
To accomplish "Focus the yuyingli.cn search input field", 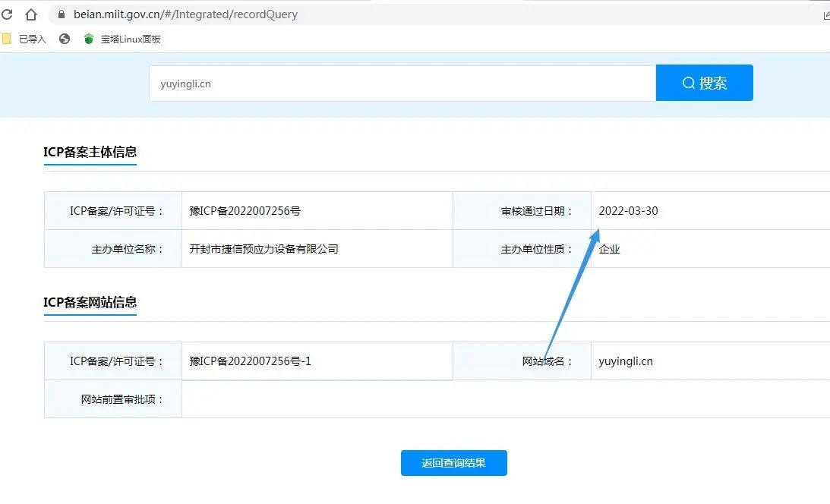I will pyautogui.click(x=402, y=83).
